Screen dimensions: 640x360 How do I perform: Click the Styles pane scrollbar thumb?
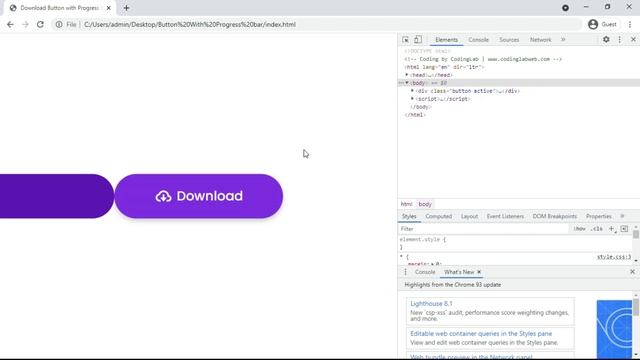pos(636,234)
